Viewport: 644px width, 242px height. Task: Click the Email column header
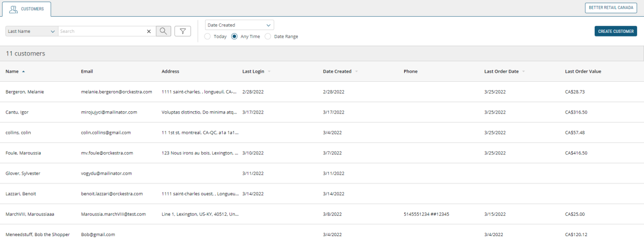(87, 72)
